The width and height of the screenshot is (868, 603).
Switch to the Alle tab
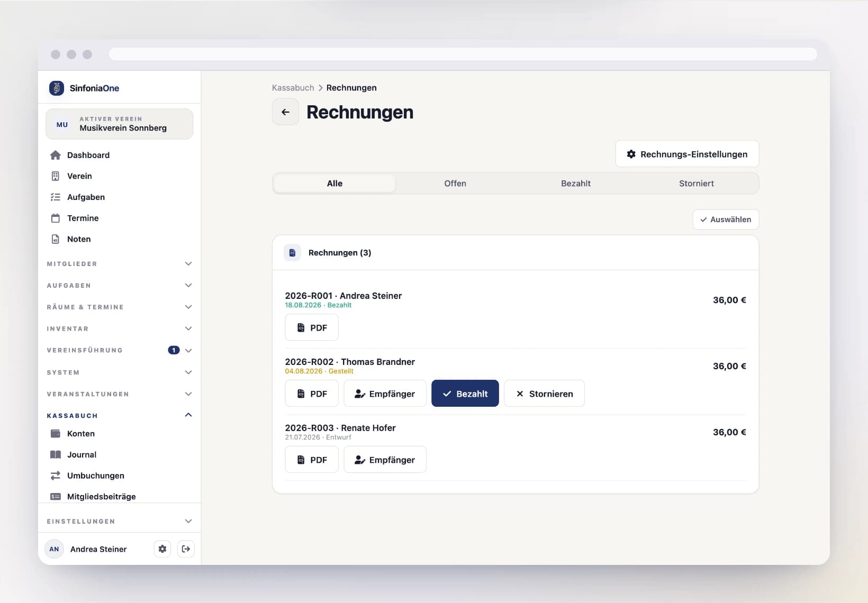tap(334, 184)
